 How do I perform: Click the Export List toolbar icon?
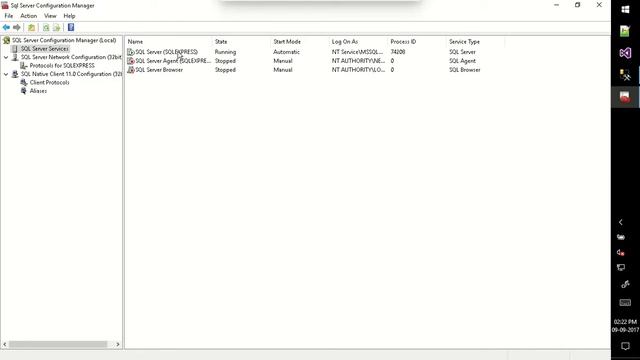pyautogui.click(x=56, y=27)
